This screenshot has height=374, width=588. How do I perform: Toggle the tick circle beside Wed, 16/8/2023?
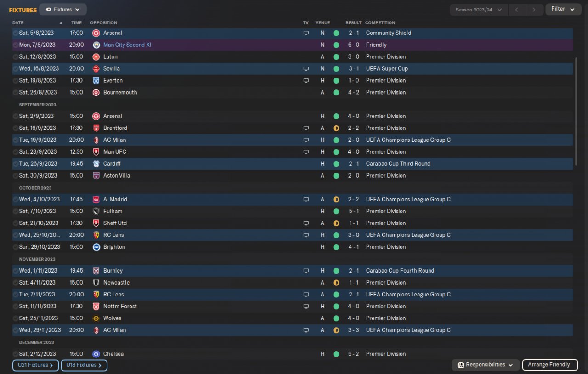pyautogui.click(x=16, y=69)
